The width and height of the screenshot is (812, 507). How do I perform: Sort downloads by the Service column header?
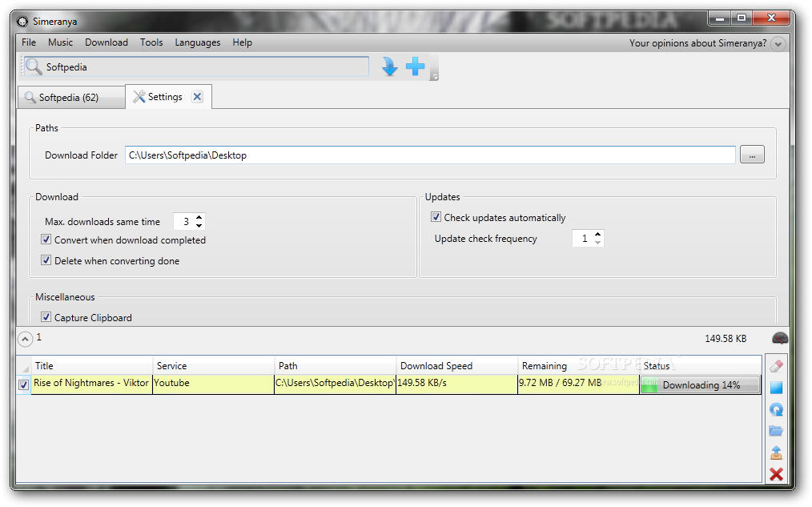pos(213,365)
